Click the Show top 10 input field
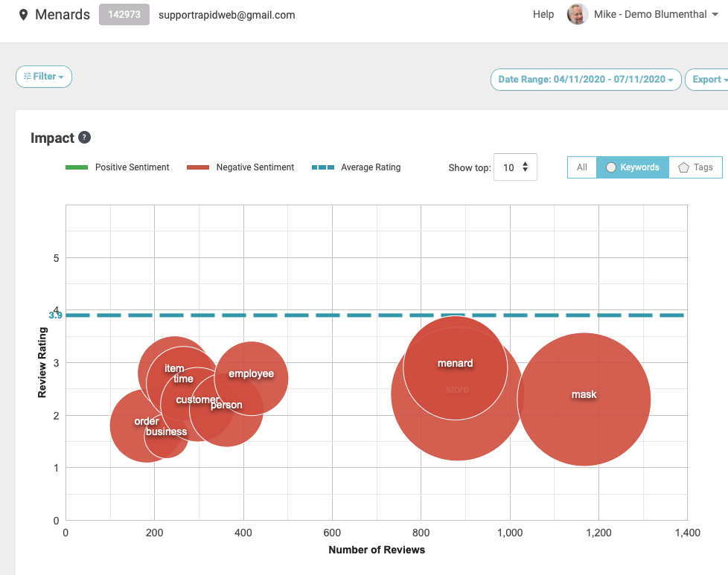The height and width of the screenshot is (575, 728). 515,167
